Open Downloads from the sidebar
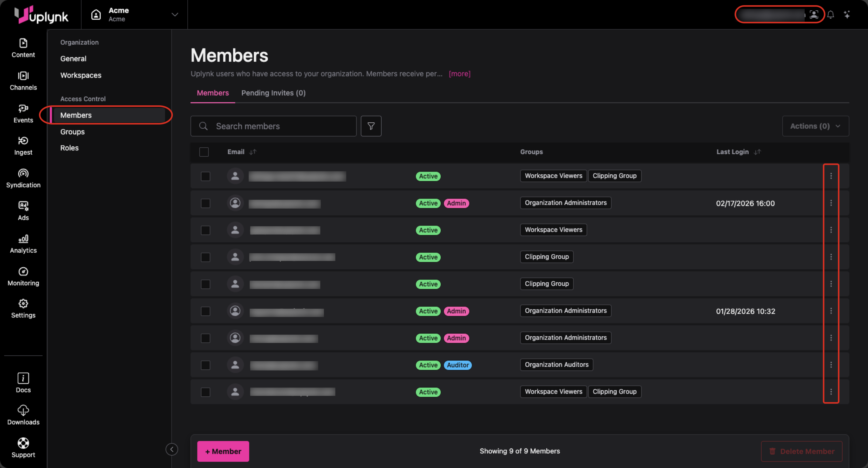The height and width of the screenshot is (468, 868). 23,416
